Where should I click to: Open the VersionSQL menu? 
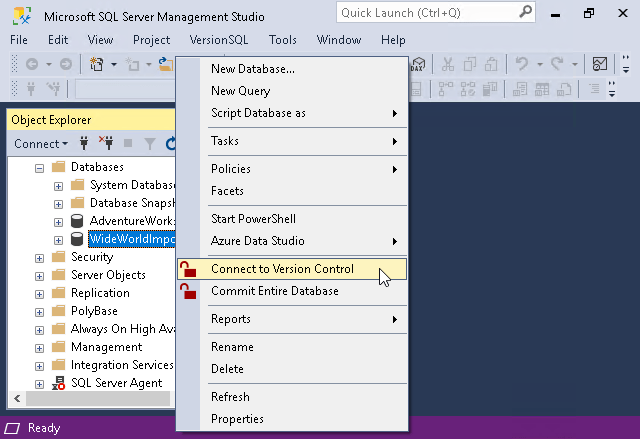219,40
